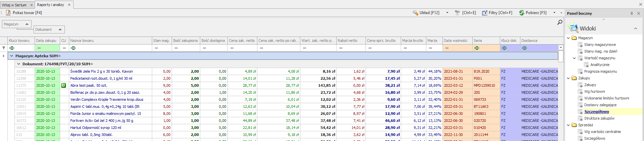
Task: Click the magnifier search icon above grid
Action: (x=560, y=22)
